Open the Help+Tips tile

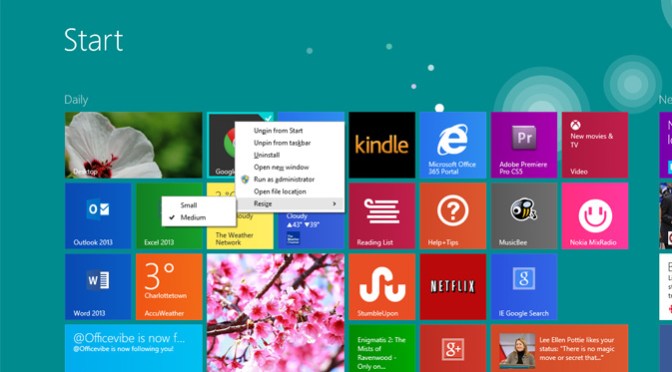pos(453,216)
